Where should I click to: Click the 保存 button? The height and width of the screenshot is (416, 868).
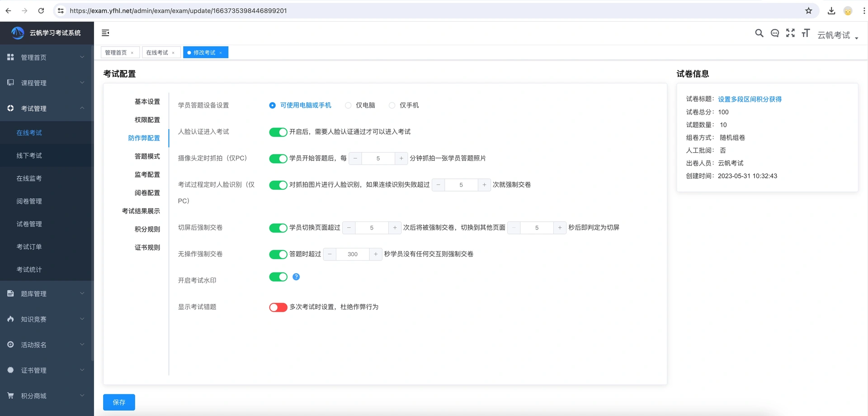click(119, 402)
